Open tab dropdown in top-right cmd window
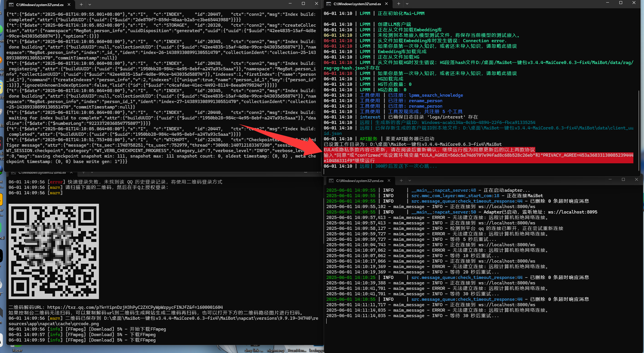The image size is (644, 353). click(x=407, y=4)
